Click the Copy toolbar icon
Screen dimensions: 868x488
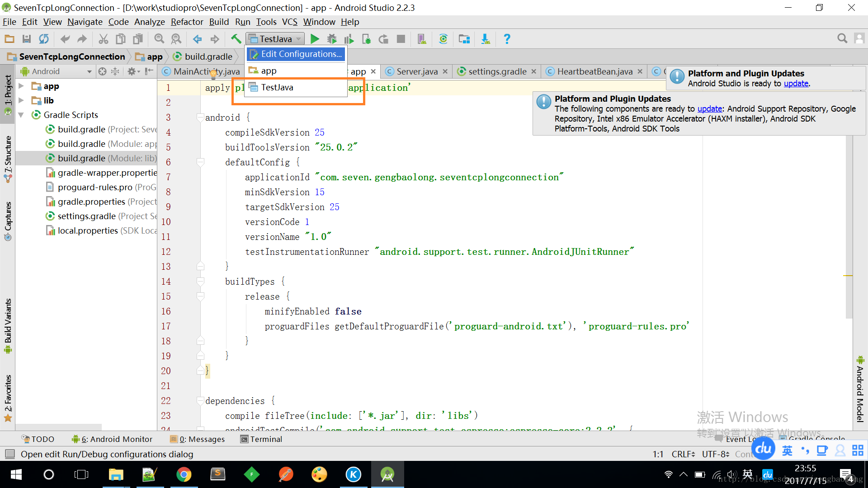[121, 39]
